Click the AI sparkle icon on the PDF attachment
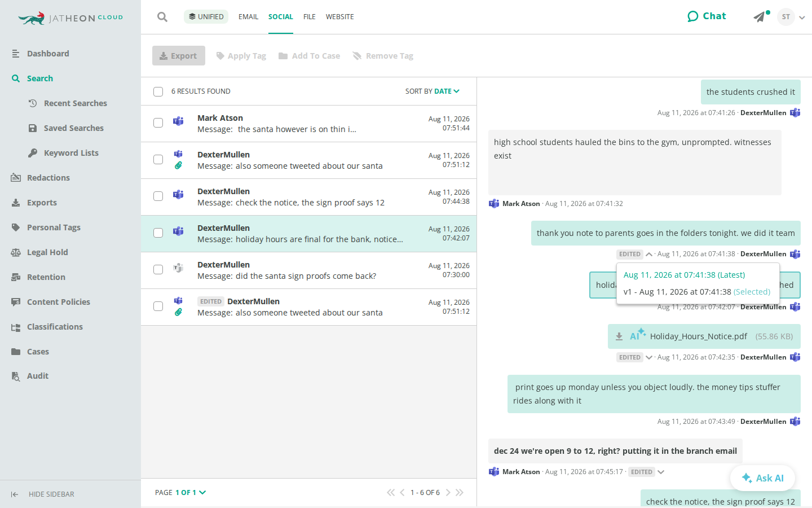Screen dimensions: 812x508 click(x=638, y=335)
